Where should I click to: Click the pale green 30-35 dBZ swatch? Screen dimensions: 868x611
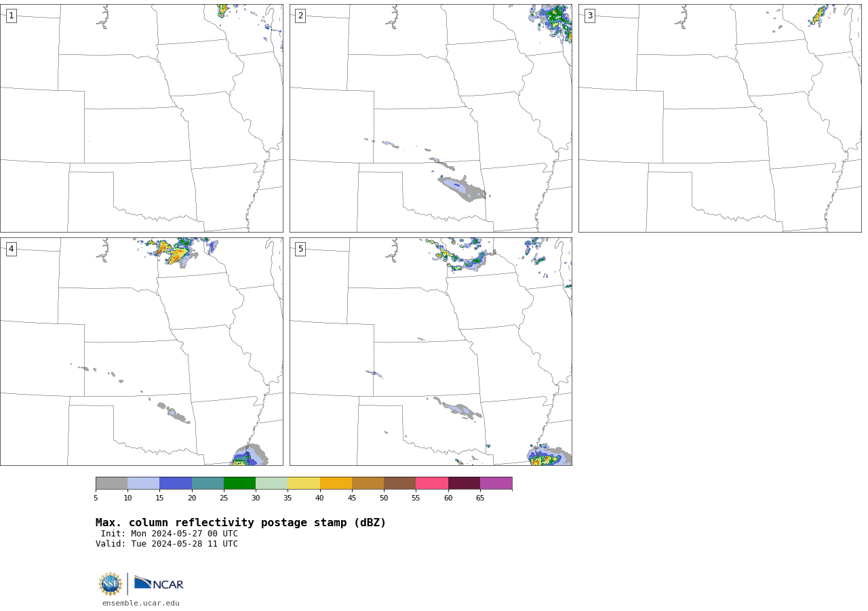pyautogui.click(x=272, y=484)
